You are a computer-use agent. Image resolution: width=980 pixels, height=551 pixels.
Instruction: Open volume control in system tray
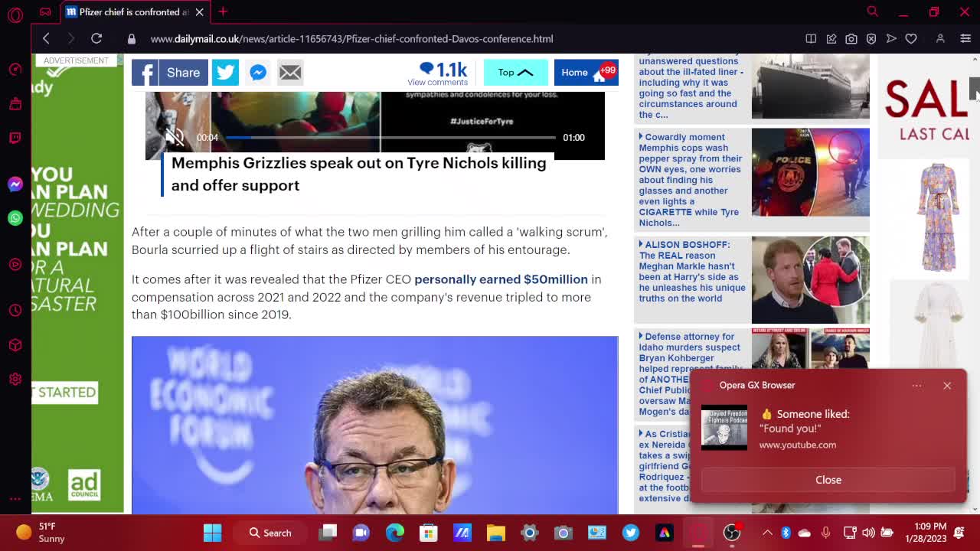[x=869, y=533]
